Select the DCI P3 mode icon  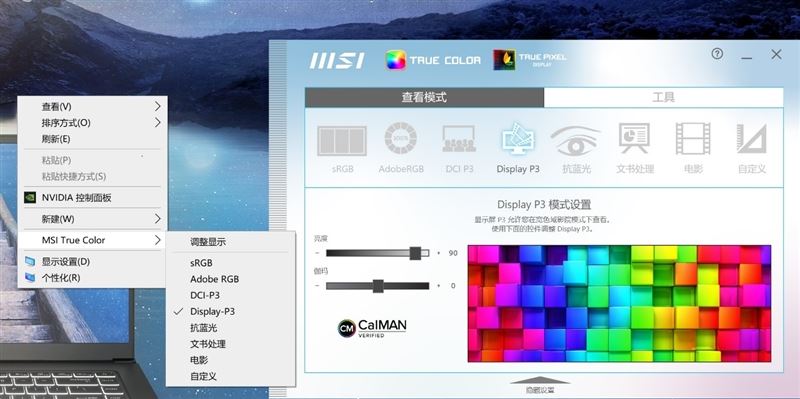click(459, 139)
